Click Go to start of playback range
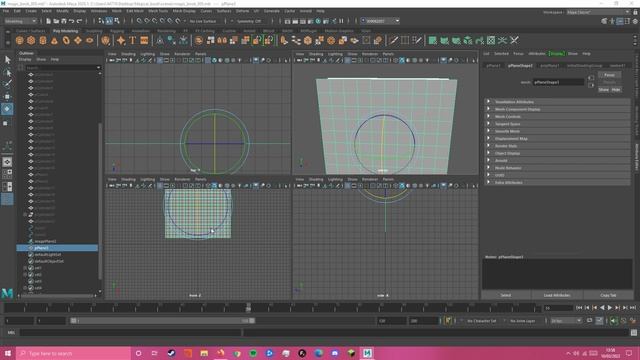The image size is (640, 360). (579, 308)
